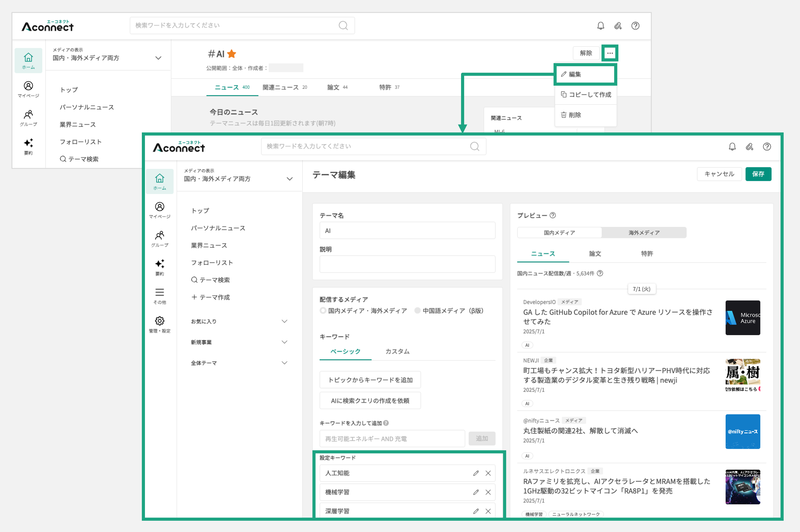Open the three-dot more menu beside 解除
This screenshot has height=532, width=800.
point(610,53)
